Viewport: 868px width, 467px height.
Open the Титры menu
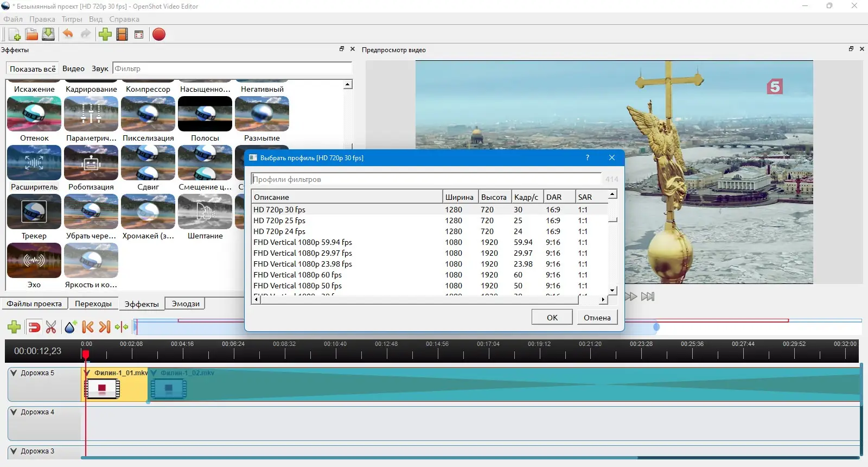tap(72, 19)
